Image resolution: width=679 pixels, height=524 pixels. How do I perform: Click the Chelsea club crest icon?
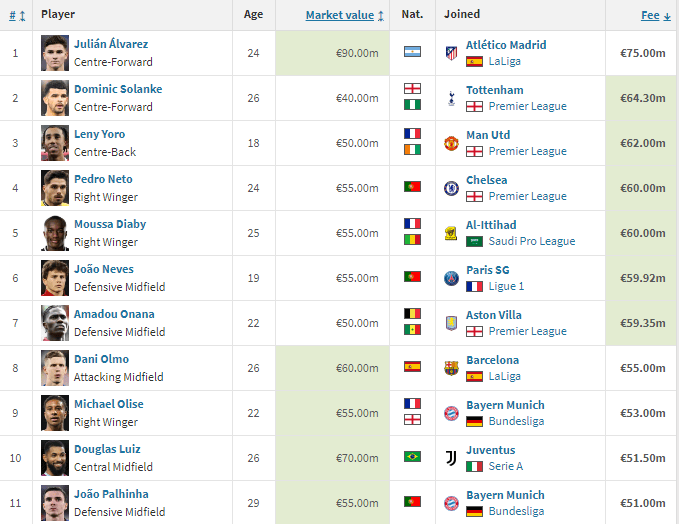pos(451,188)
